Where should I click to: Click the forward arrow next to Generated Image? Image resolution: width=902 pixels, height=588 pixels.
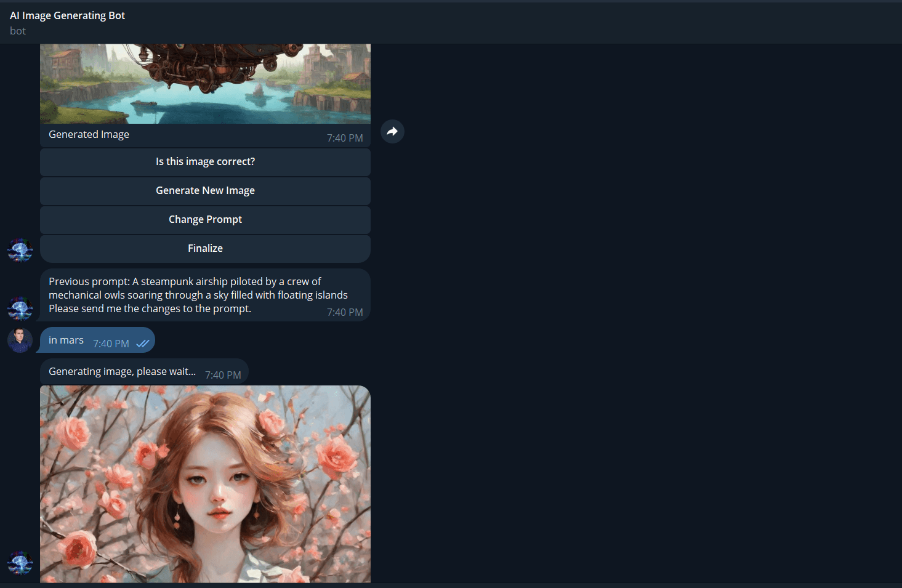pos(392,131)
